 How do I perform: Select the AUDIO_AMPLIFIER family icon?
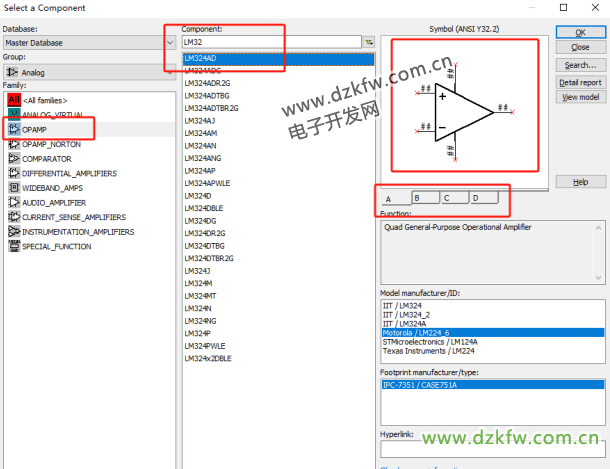[14, 202]
